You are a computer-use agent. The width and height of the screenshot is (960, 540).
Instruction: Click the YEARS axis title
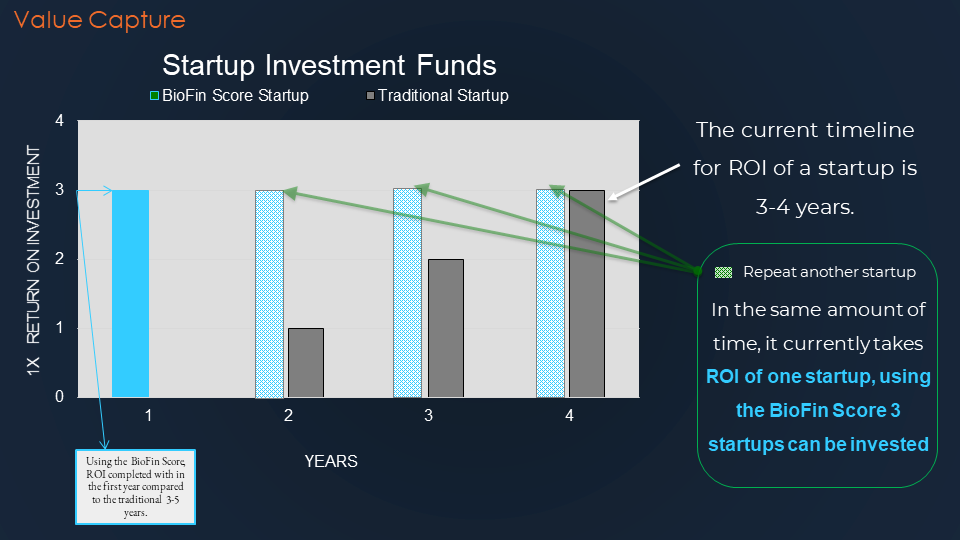pyautogui.click(x=331, y=461)
